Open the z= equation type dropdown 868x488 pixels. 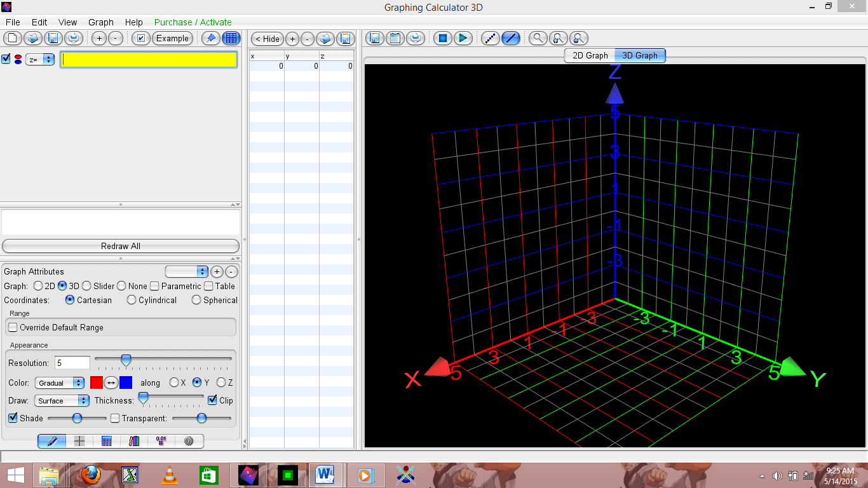coord(40,59)
